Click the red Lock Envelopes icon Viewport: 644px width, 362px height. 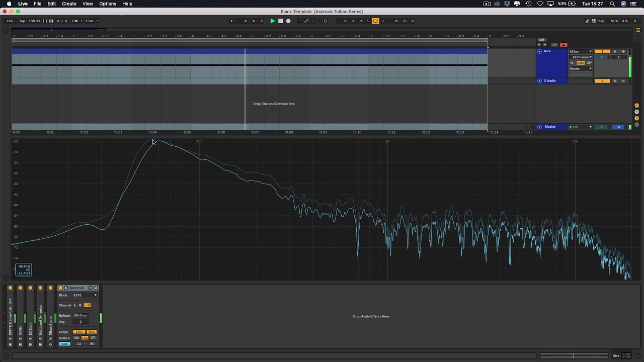(563, 45)
